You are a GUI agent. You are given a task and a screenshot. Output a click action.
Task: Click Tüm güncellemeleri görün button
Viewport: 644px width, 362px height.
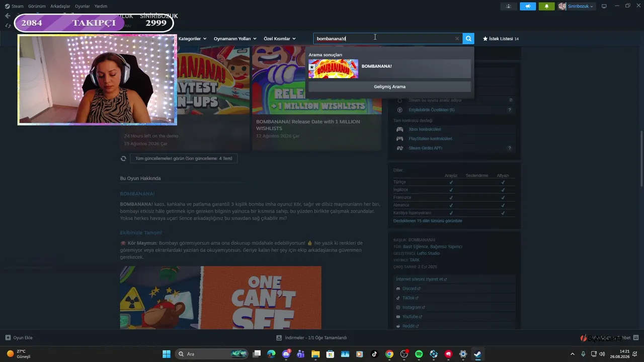point(184,158)
